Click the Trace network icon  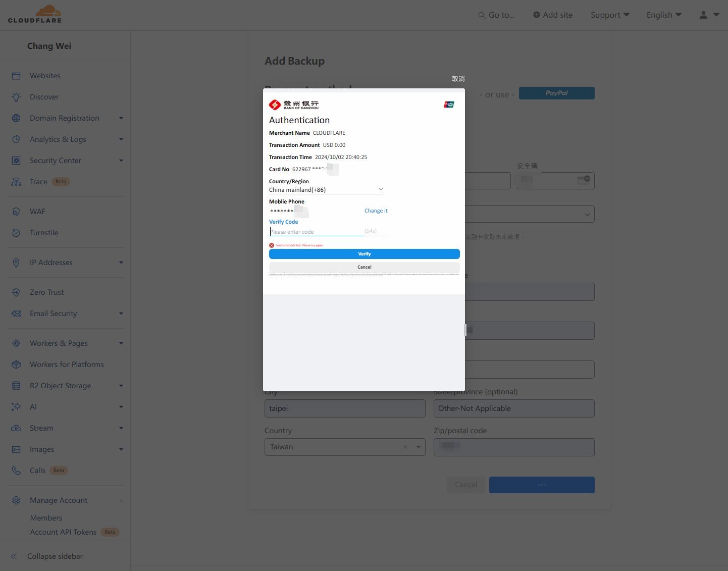click(x=16, y=182)
